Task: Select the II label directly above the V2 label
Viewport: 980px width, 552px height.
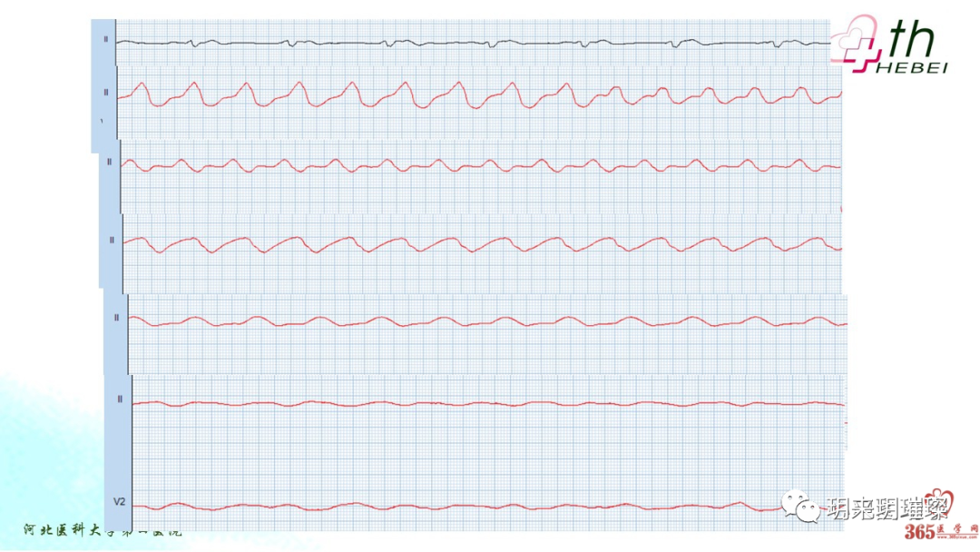Action: 120,399
